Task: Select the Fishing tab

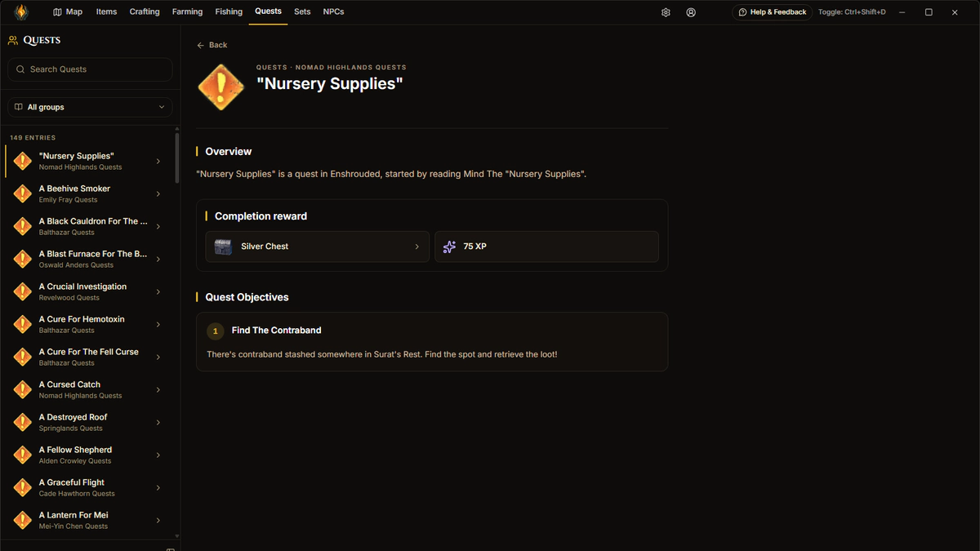Action: (x=229, y=12)
